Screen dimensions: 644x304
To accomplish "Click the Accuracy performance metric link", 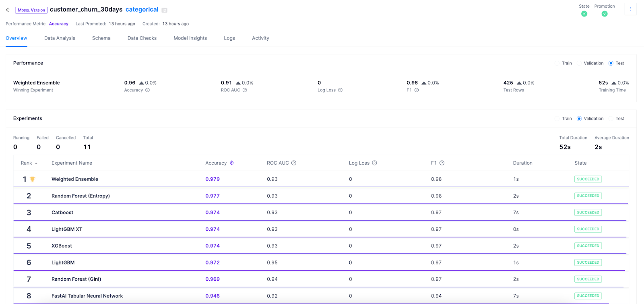I will pos(59,24).
